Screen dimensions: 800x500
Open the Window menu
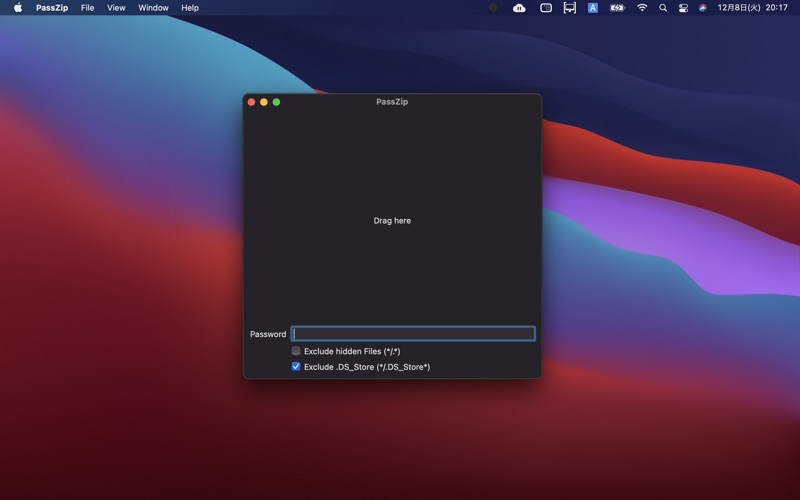click(x=153, y=8)
